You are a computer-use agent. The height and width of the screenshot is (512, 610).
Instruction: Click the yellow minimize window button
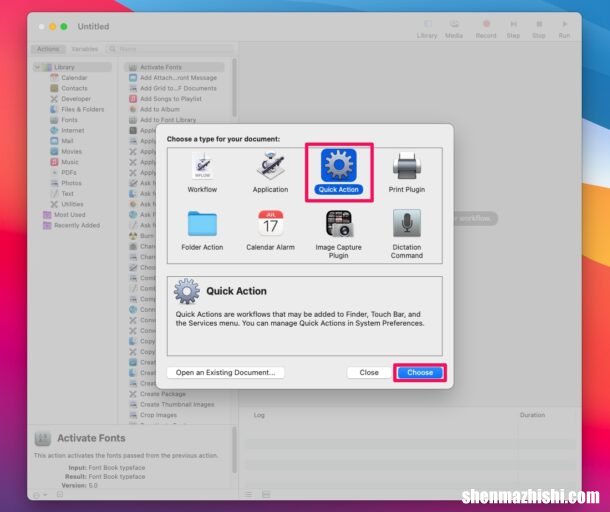point(53,26)
